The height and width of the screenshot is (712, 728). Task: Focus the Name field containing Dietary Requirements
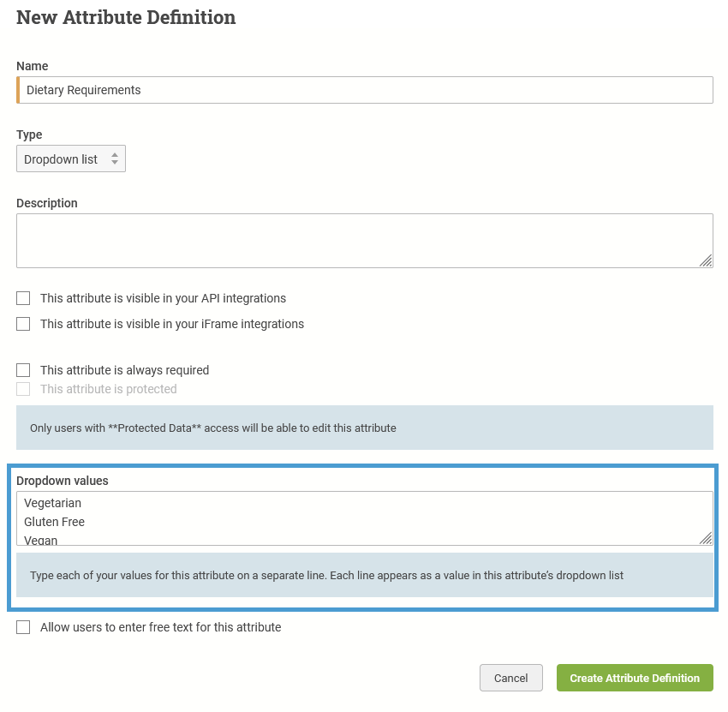365,90
